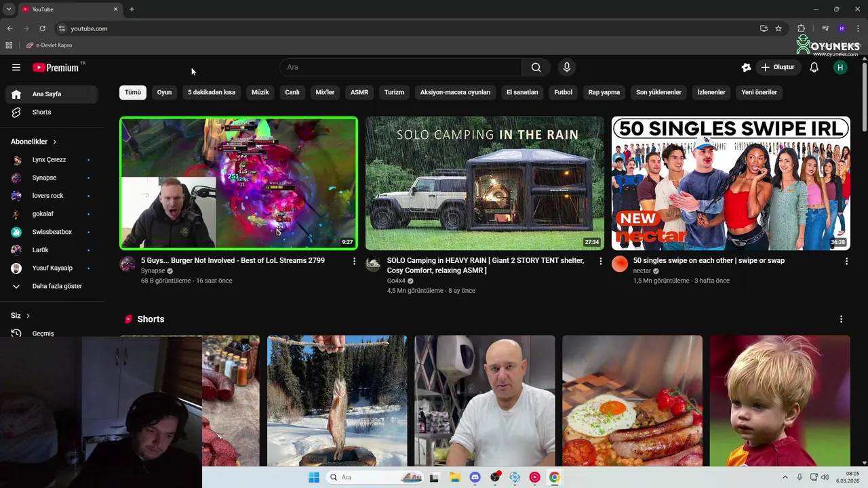868x488 pixels.
Task: Open File Explorer from the taskbar
Action: pyautogui.click(x=455, y=477)
